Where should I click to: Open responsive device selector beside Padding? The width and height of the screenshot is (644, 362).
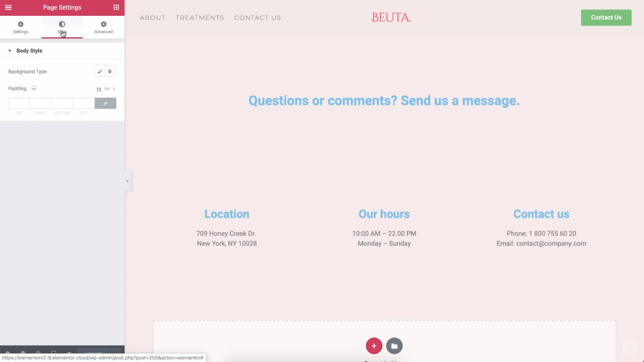(34, 89)
